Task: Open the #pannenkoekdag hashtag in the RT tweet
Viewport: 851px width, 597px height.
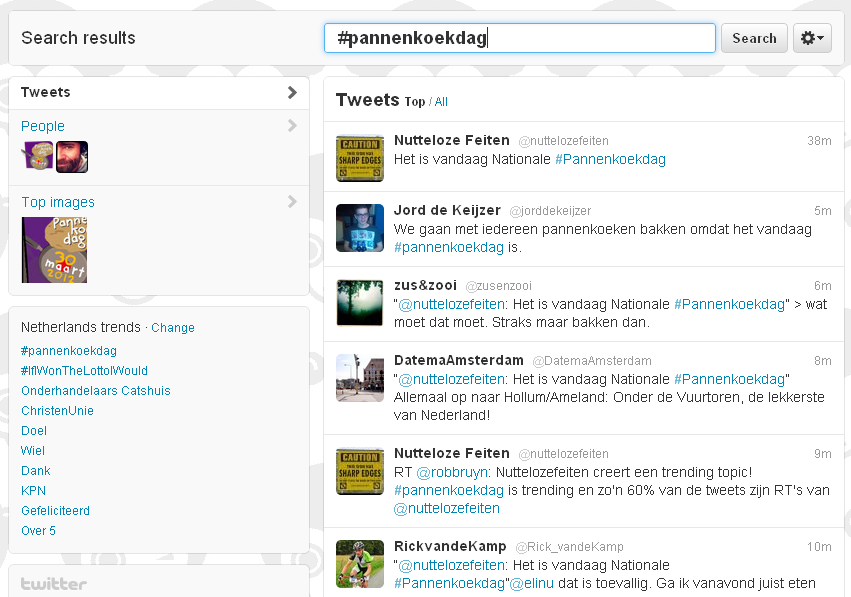Action: coord(449,491)
